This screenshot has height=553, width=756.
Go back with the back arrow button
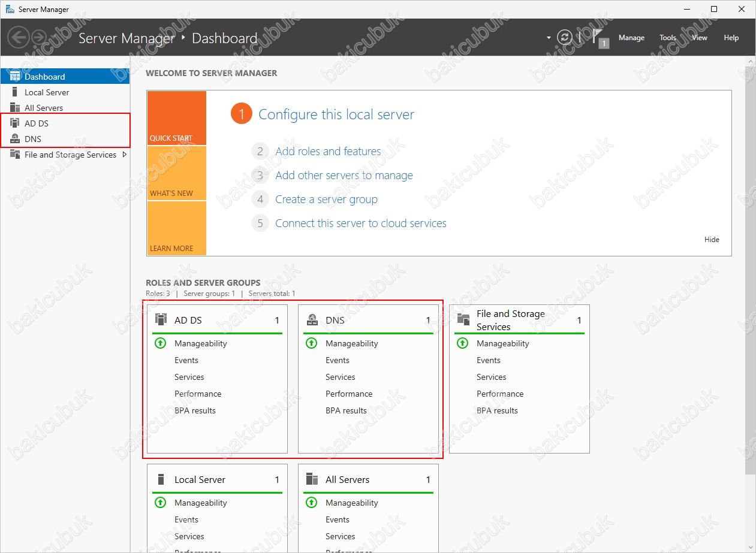pos(19,38)
